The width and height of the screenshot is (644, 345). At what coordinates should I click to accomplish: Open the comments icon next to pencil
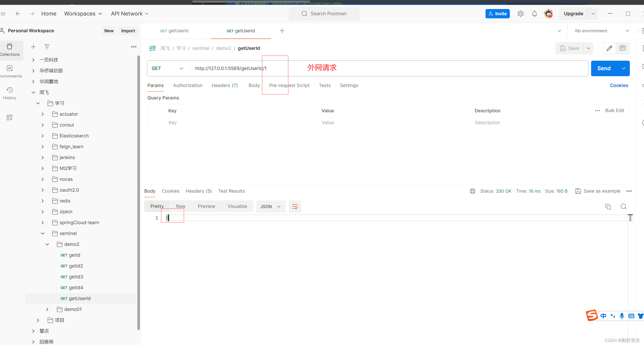point(623,48)
